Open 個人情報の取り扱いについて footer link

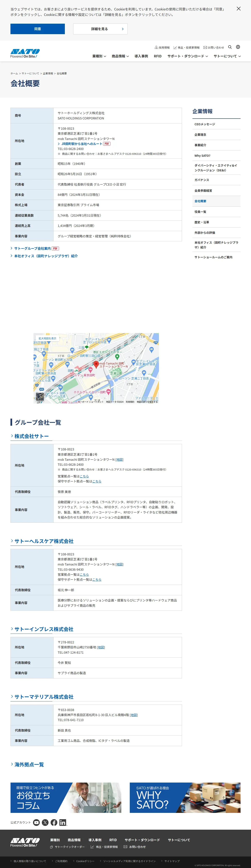(x=28, y=861)
